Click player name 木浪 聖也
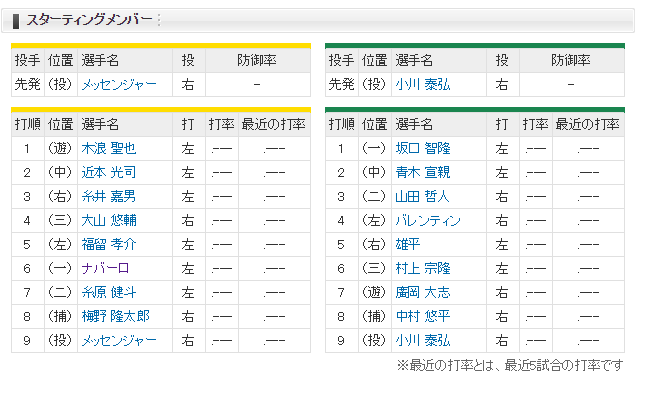Viewport: 646px width, 394px height. (109, 148)
